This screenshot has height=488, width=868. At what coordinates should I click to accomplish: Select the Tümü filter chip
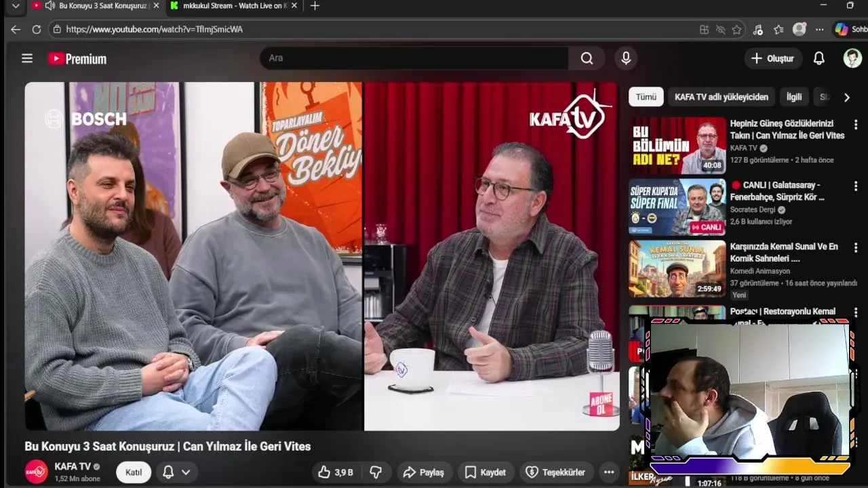pyautogui.click(x=646, y=97)
